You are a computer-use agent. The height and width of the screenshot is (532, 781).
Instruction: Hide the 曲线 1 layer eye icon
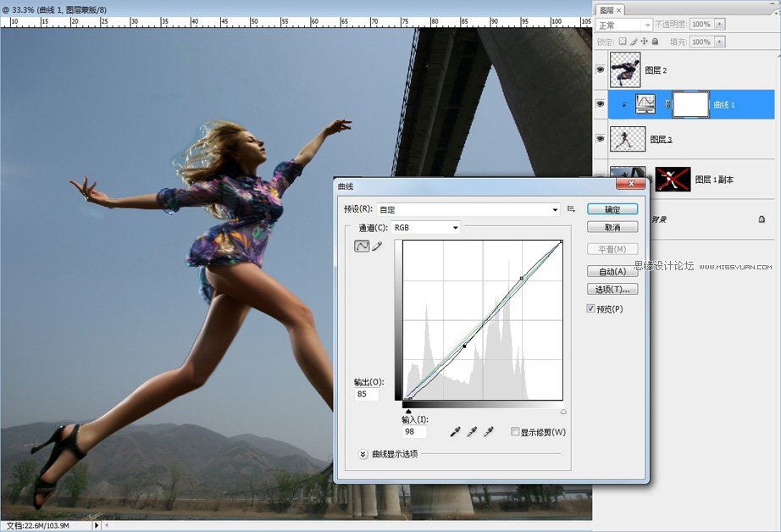(601, 104)
